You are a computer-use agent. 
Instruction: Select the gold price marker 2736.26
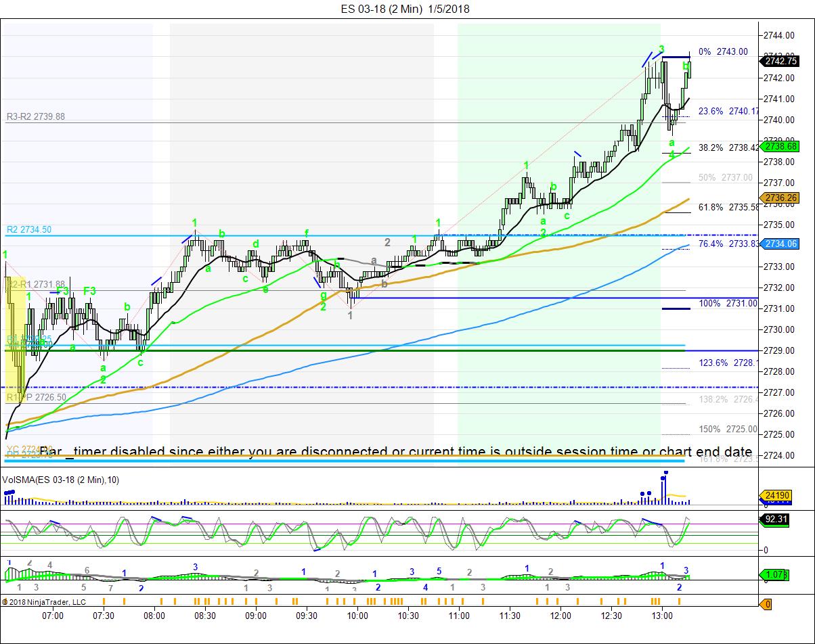click(x=780, y=198)
